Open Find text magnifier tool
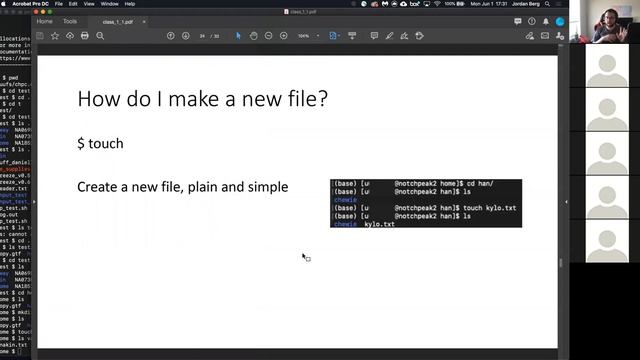Image resolution: width=640 pixels, height=360 pixels. pos(100,36)
